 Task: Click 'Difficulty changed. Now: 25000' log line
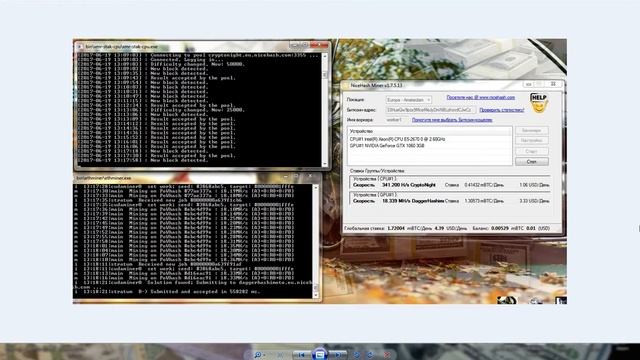point(160,110)
